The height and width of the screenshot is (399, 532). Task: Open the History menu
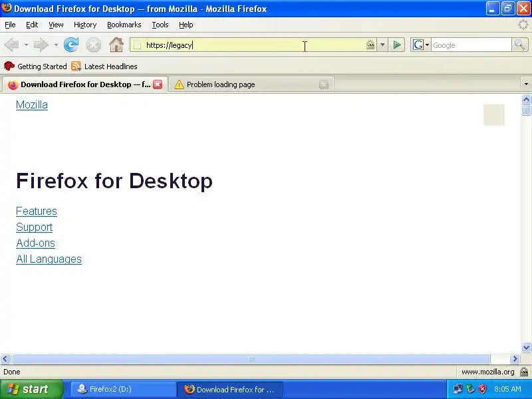pyautogui.click(x=85, y=25)
